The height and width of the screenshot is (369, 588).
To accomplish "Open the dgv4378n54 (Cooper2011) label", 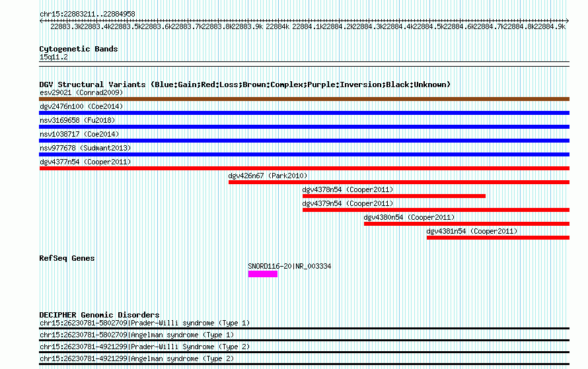I will point(348,189).
